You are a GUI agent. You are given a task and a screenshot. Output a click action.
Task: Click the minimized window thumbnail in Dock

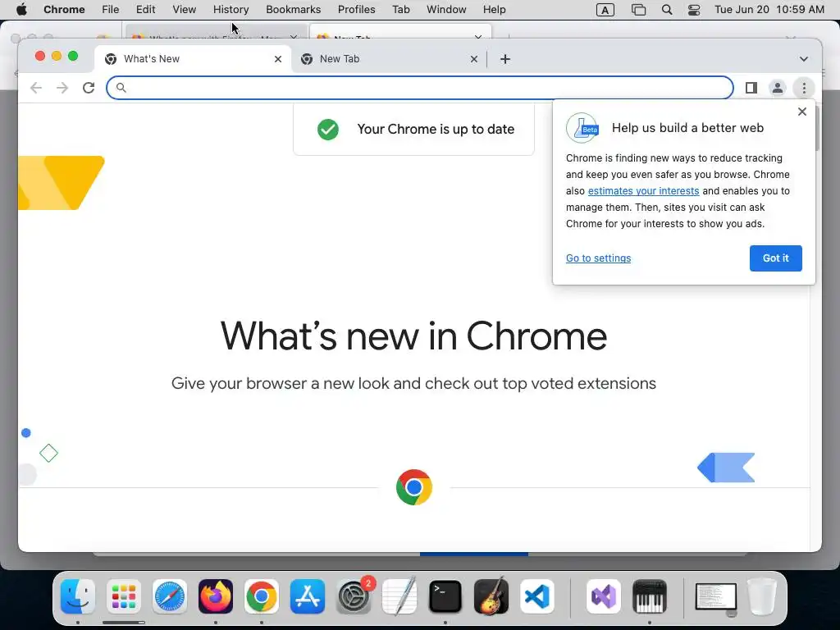pos(715,598)
